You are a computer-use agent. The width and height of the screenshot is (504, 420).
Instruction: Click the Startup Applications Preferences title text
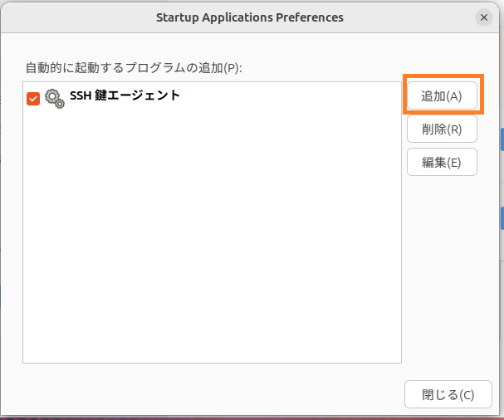[x=249, y=17]
